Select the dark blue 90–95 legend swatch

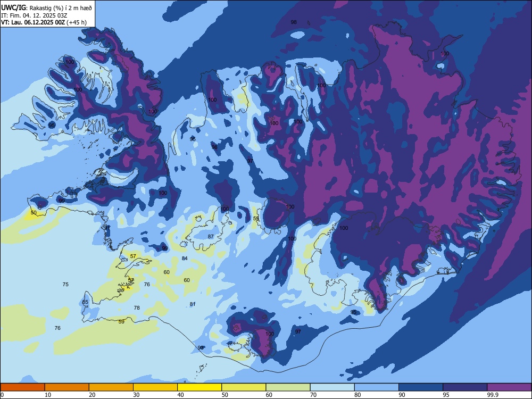point(421,387)
